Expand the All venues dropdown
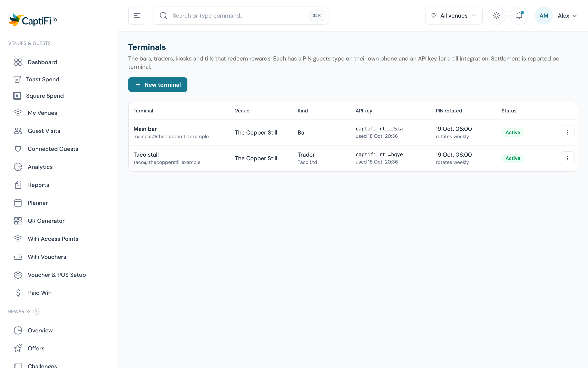588x368 pixels. click(454, 16)
